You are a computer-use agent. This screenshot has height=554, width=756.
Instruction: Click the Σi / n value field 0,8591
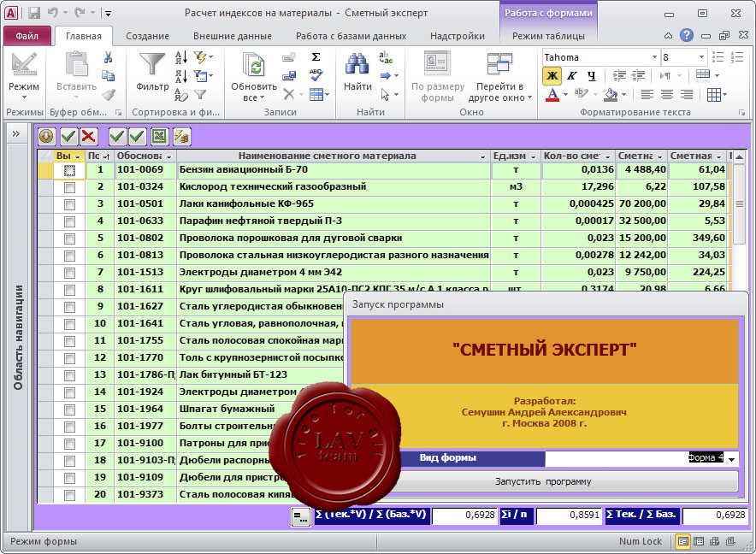(569, 516)
